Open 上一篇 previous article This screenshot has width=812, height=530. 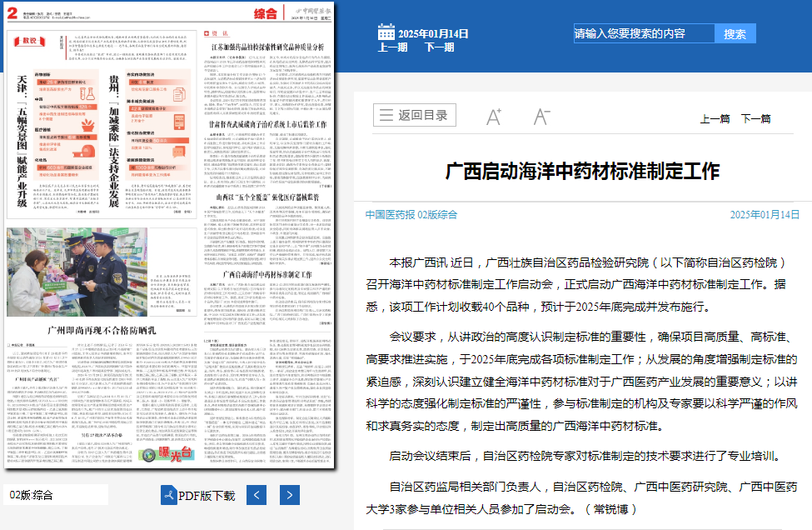coord(715,119)
